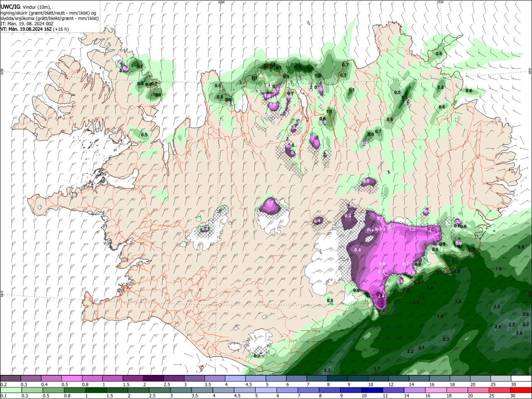Click the "0.2" legend label
Viewport: 532px width, 399px height.
(x=3, y=384)
